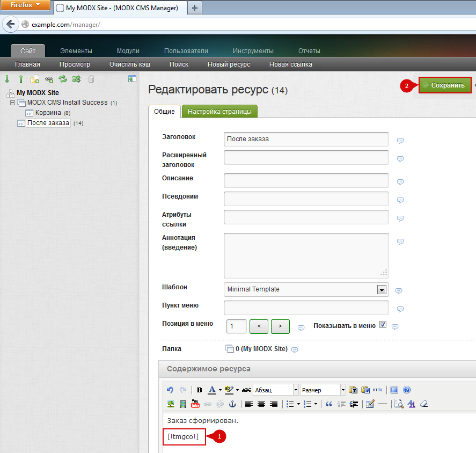Click the Сохранить save button
Screen dimensions: 476x453
tap(445, 85)
